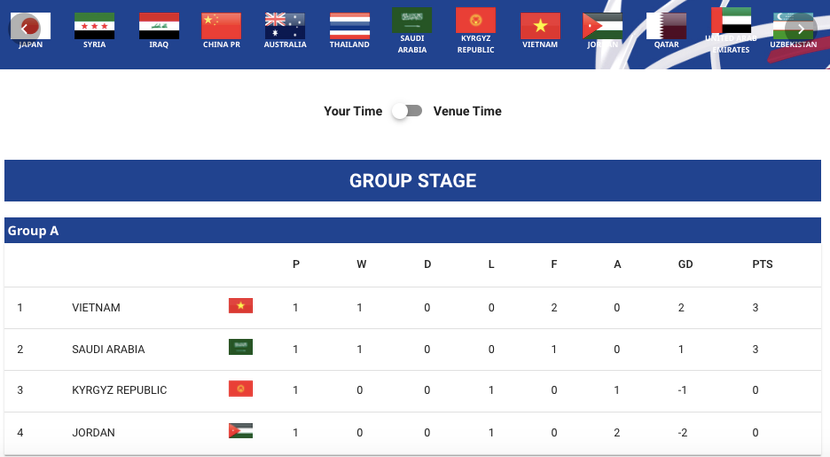Click Jordan team name in standings
The width and height of the screenshot is (830, 457).
pos(93,433)
